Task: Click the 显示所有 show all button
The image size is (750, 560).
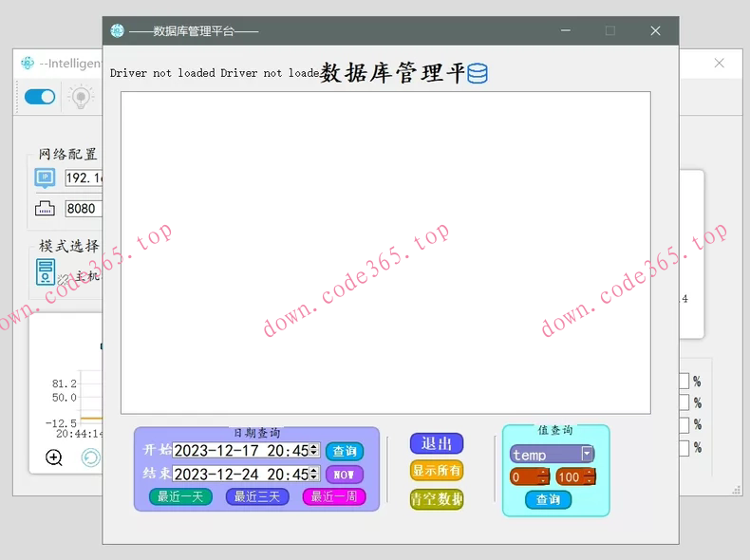Action: (437, 471)
